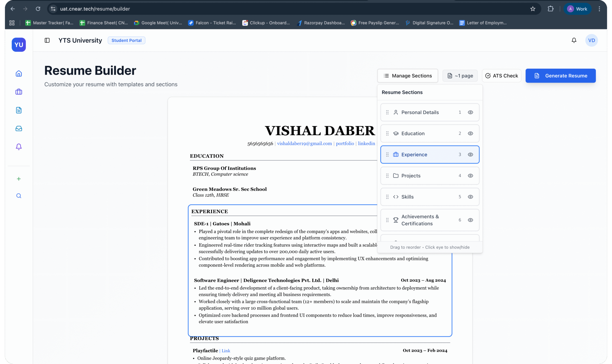Open the Chrome Work profile menu
The height and width of the screenshot is (364, 612).
tap(577, 9)
